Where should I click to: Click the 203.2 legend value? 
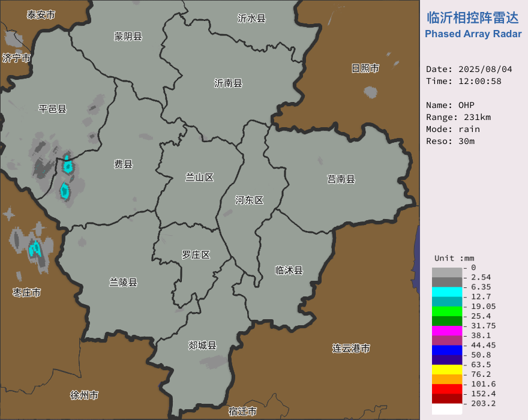click(x=483, y=403)
